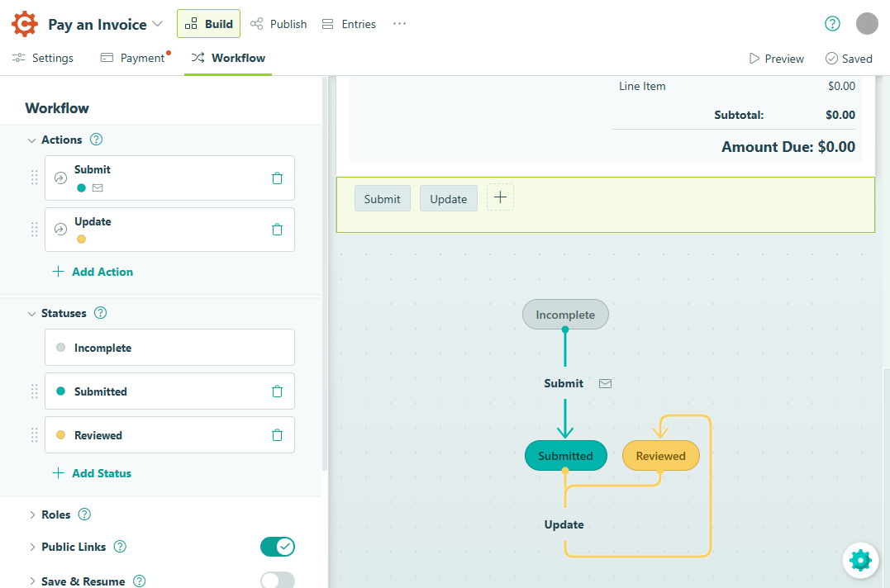The image size is (890, 588).
Task: Click Add Action link
Action: [x=93, y=272]
